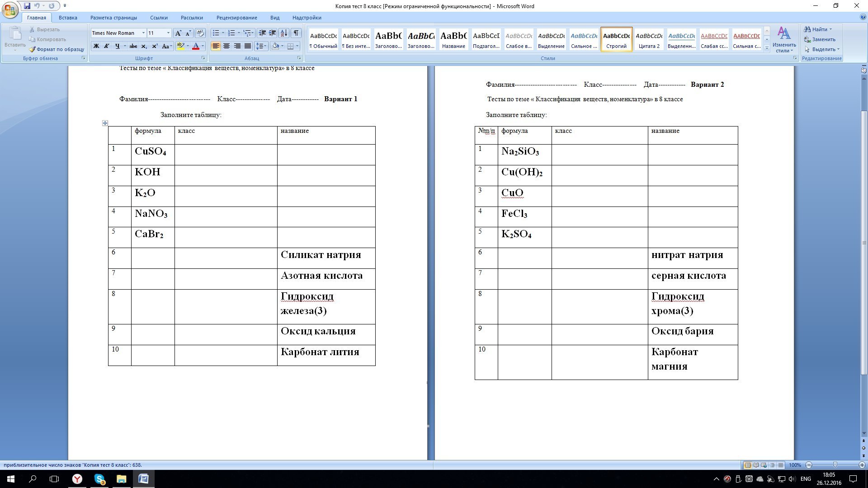Click the Increase Indent icon
Screen dimensions: 868x488
[273, 33]
